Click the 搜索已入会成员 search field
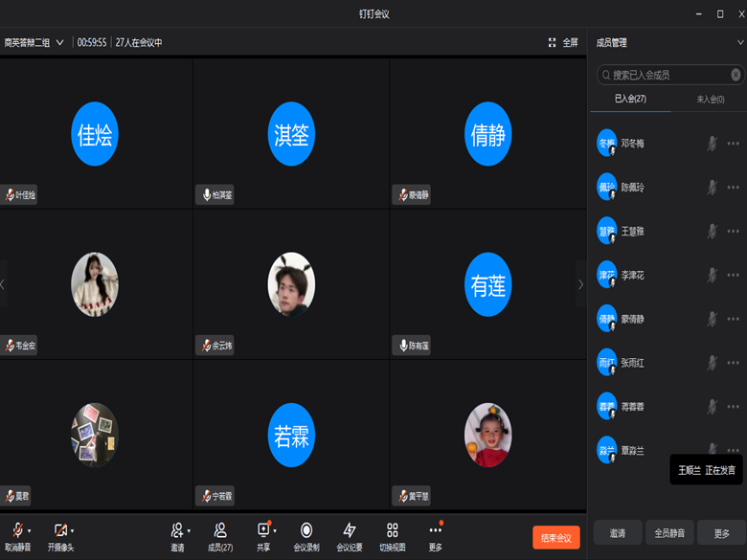This screenshot has width=747, height=560. click(668, 75)
